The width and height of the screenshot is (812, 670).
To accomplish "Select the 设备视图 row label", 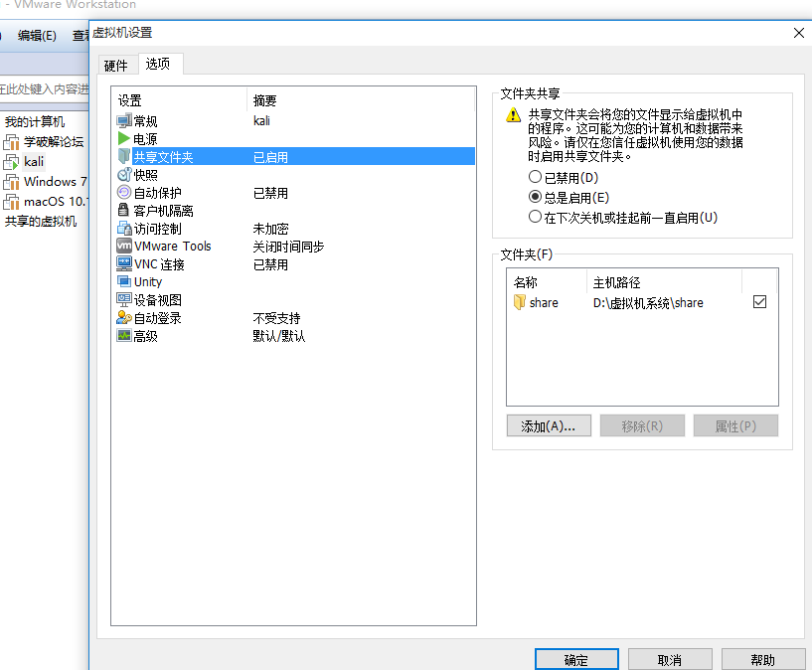I will (157, 300).
